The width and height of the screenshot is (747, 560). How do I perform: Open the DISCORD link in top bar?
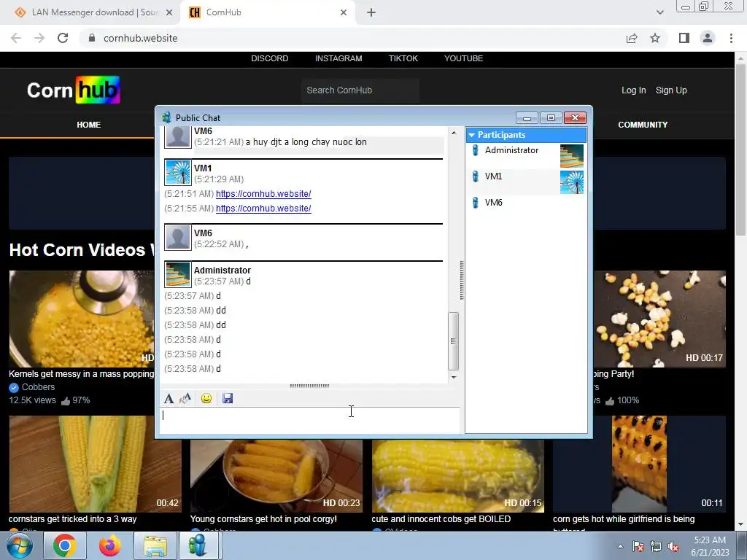click(270, 58)
